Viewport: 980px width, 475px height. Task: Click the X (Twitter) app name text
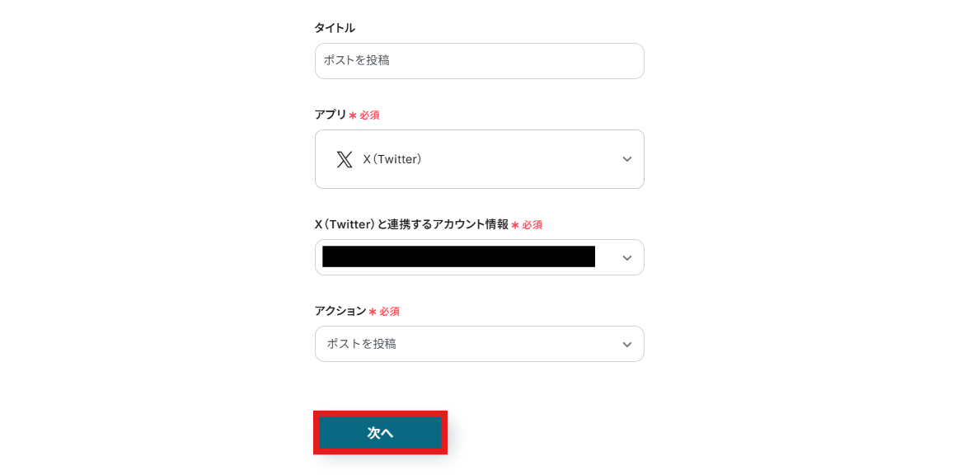tap(392, 159)
